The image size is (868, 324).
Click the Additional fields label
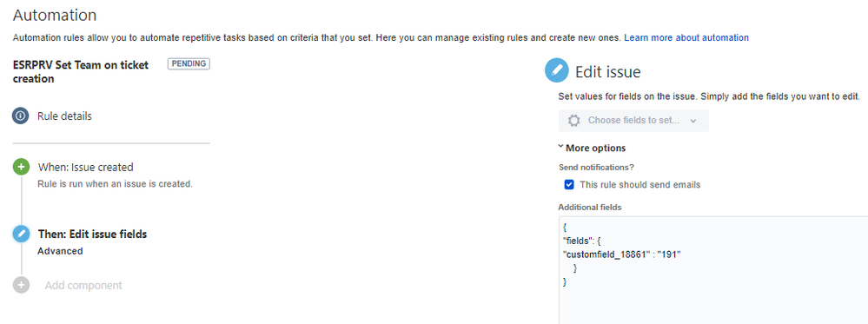click(x=590, y=207)
